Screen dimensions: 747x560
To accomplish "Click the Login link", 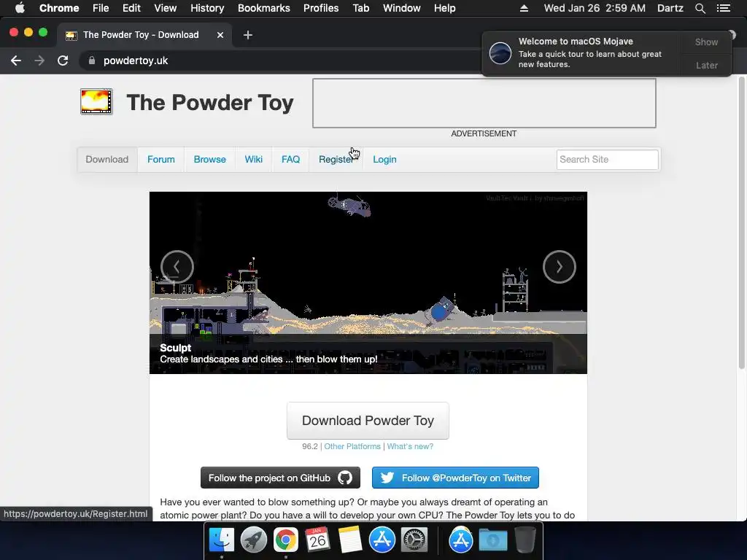I will 384,160.
